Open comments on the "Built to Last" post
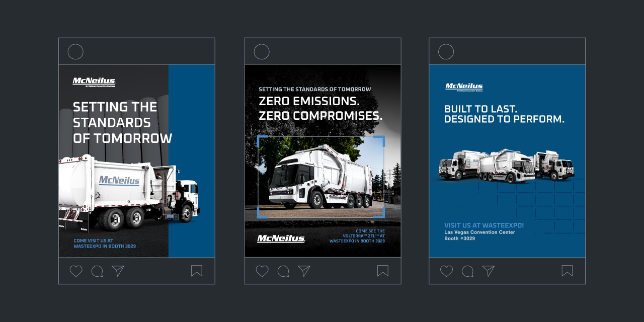Image resolution: width=644 pixels, height=322 pixels. tap(467, 271)
